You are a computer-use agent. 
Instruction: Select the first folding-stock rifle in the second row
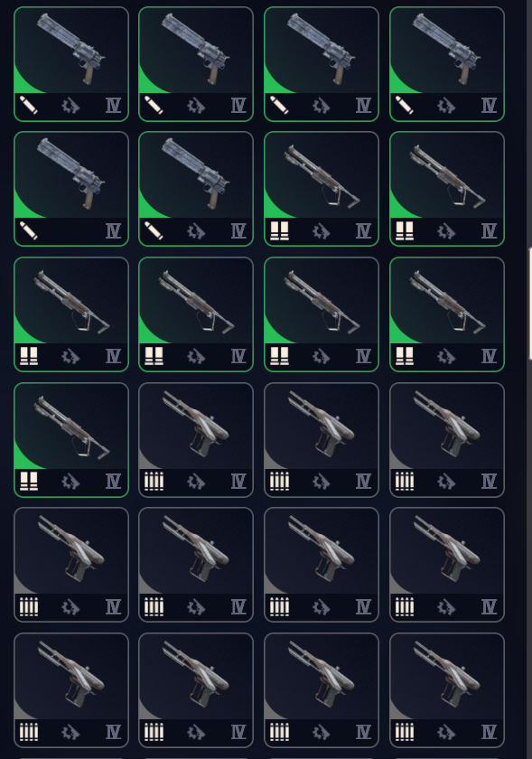click(x=322, y=189)
